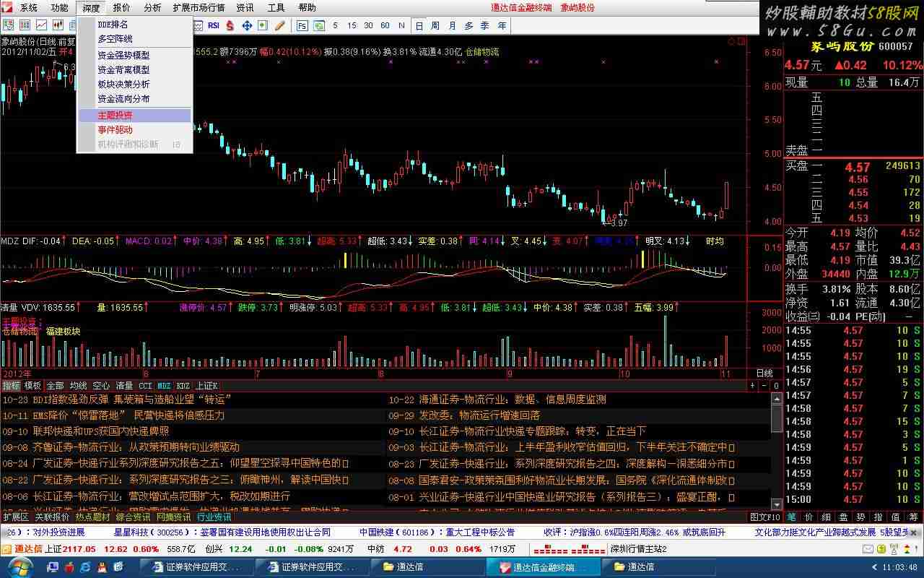Click the FS toolbar icon

tap(302, 25)
